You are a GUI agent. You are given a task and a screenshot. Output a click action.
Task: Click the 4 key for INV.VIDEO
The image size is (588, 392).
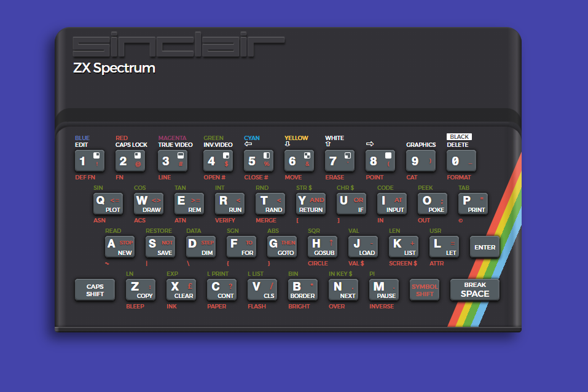point(218,160)
